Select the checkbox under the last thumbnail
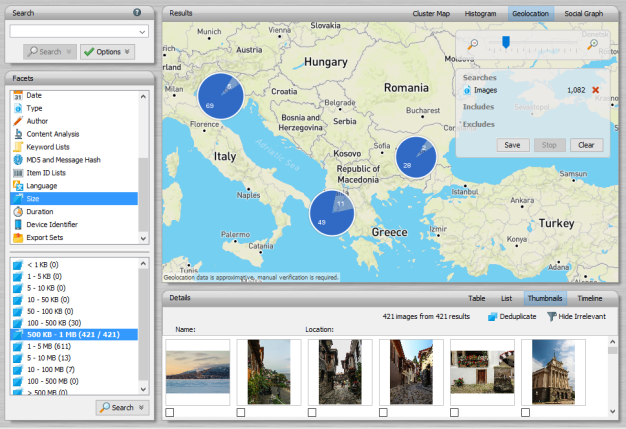The width and height of the screenshot is (626, 429). 526,412
